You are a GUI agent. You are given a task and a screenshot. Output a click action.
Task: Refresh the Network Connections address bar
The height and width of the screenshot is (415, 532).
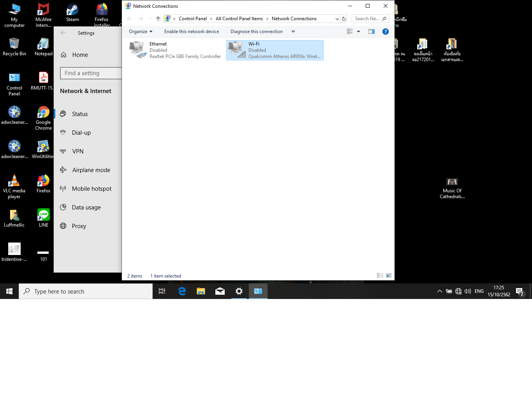tap(344, 19)
